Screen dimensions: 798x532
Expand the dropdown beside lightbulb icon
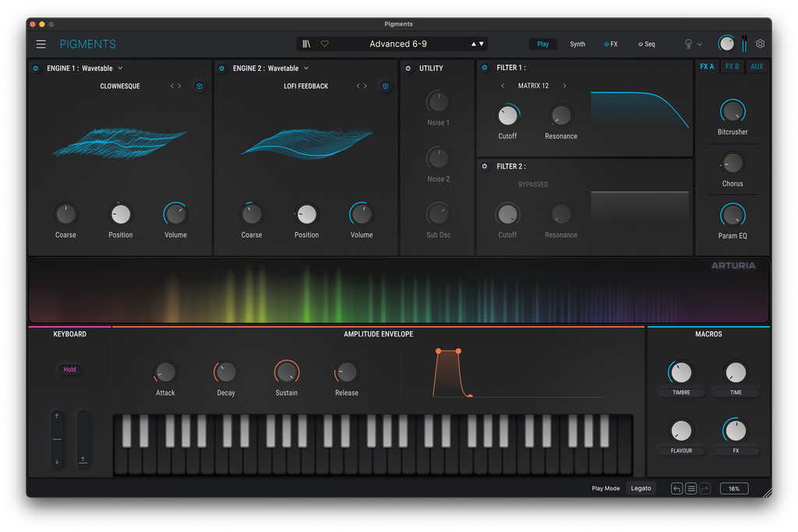click(x=700, y=44)
